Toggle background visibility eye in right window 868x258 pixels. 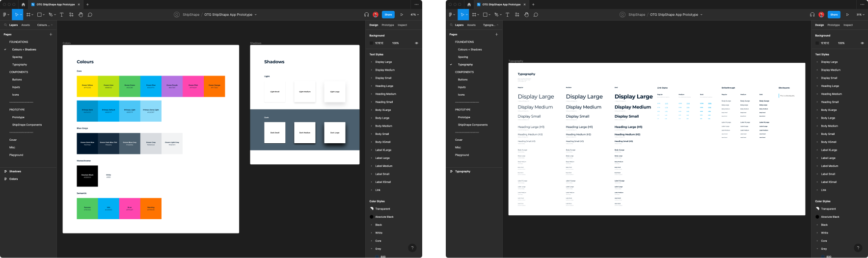coord(862,43)
